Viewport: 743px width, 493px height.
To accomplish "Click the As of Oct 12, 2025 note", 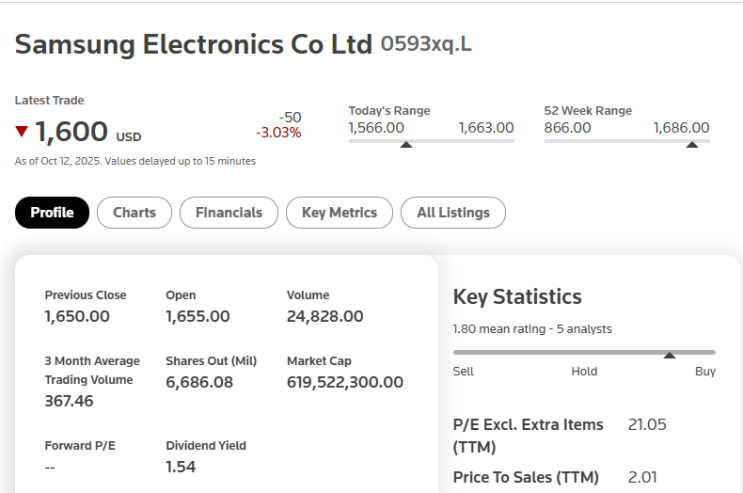I will [x=135, y=161].
